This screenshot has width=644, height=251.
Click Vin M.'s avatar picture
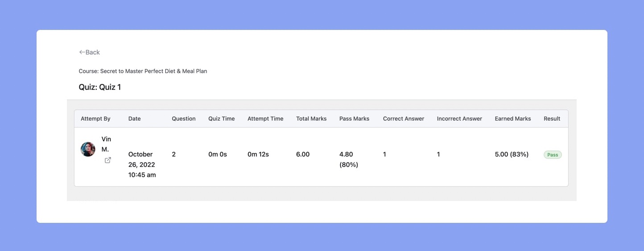88,149
